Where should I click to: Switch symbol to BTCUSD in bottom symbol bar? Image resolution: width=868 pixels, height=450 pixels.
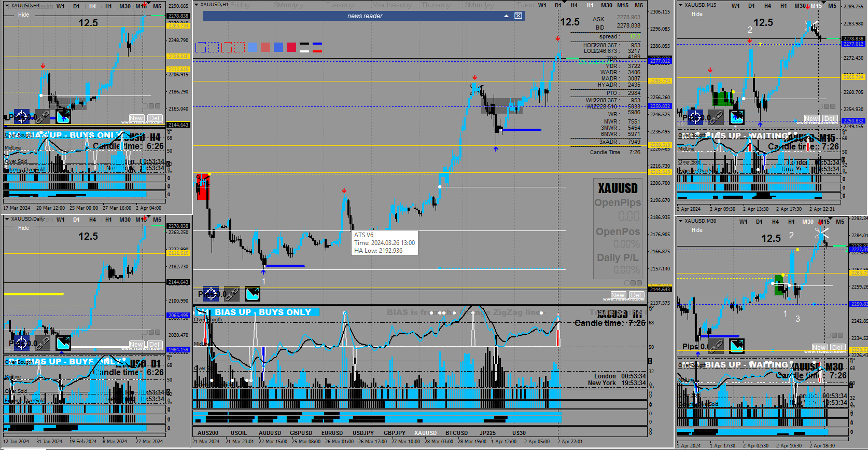click(x=456, y=433)
